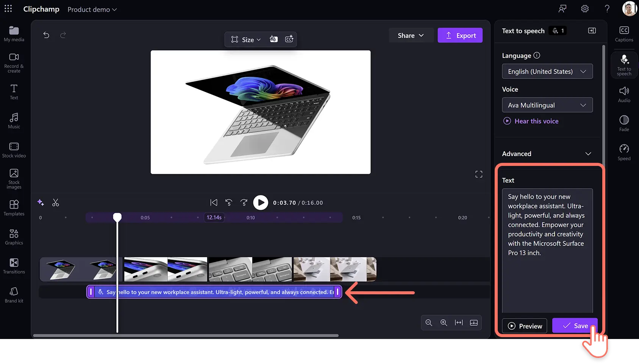The height and width of the screenshot is (364, 639).
Task: Expand the Advanced section
Action: (547, 154)
